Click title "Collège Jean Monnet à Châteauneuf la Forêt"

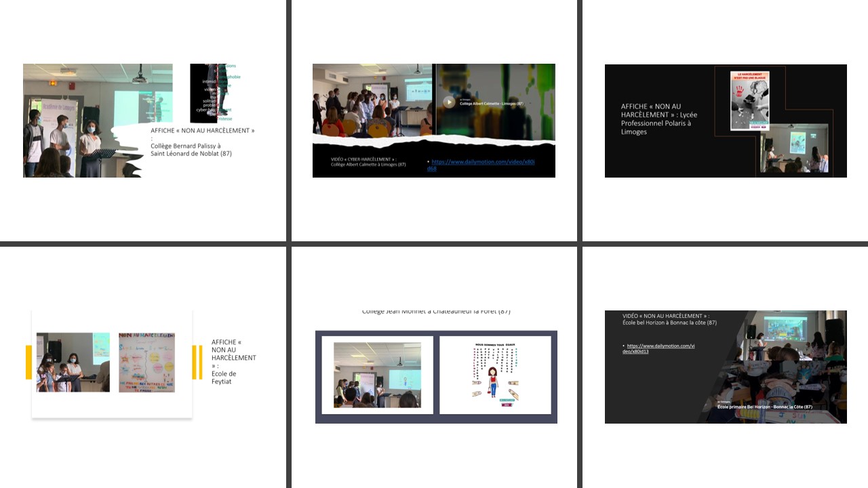(436, 311)
